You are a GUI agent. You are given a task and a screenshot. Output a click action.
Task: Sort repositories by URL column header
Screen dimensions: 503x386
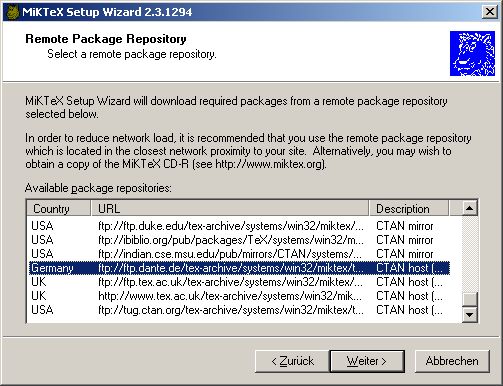click(230, 209)
